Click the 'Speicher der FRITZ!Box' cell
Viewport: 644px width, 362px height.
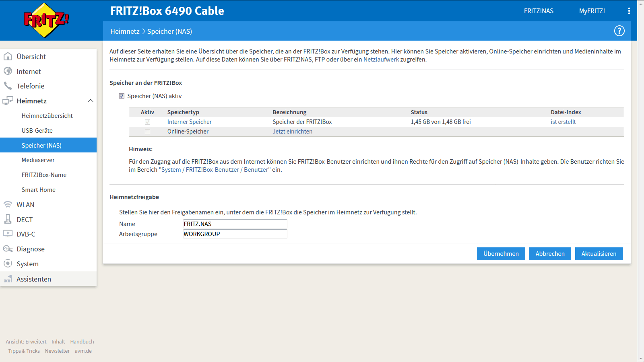[302, 122]
